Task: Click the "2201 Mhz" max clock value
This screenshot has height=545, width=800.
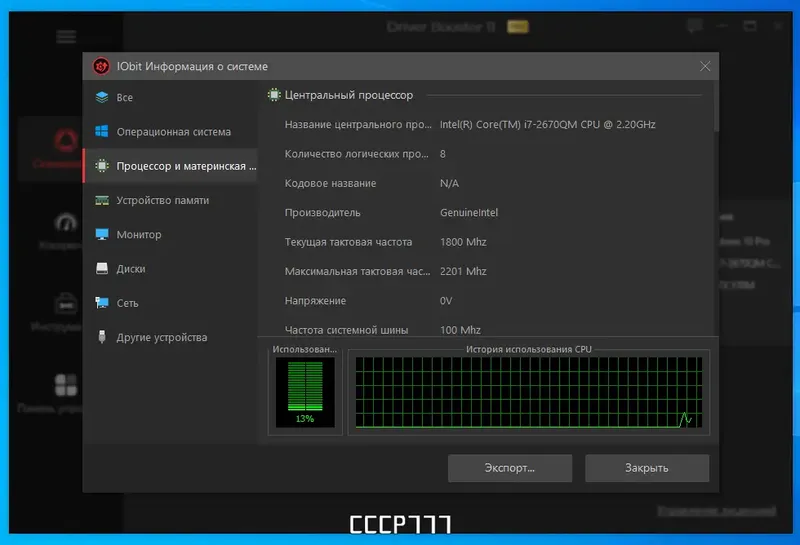Action: point(463,271)
